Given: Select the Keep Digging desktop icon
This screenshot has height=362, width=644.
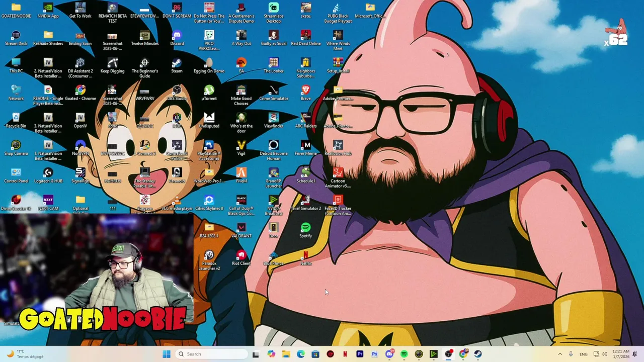Looking at the screenshot, I should (113, 66).
